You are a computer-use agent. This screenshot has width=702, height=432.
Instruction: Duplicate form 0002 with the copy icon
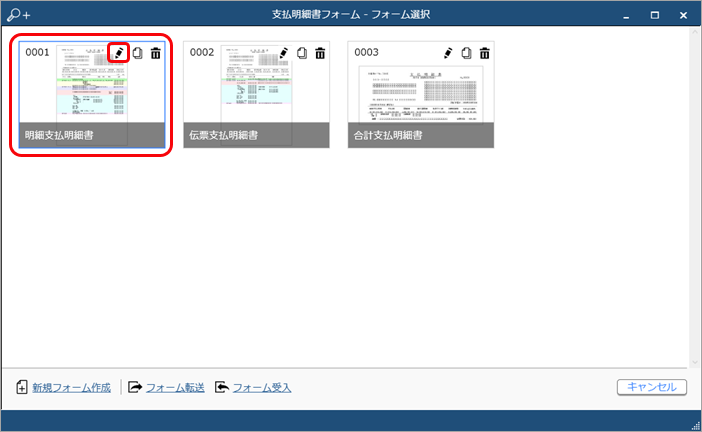(x=302, y=53)
